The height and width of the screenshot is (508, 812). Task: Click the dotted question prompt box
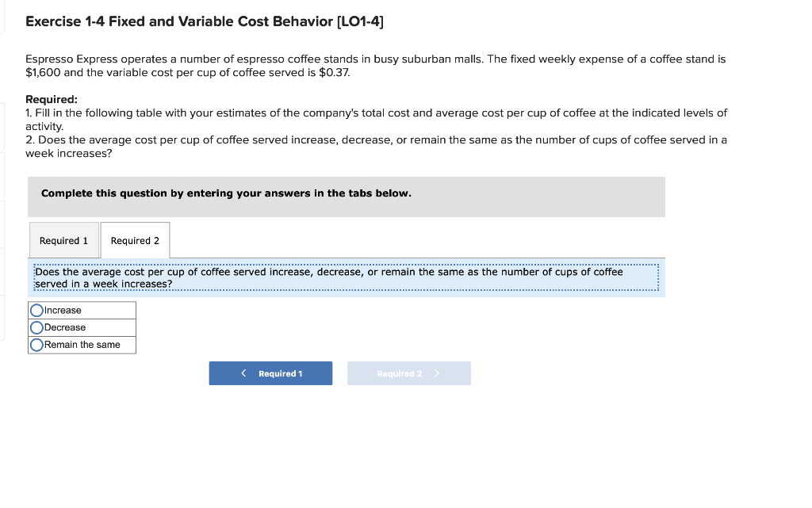tap(347, 277)
